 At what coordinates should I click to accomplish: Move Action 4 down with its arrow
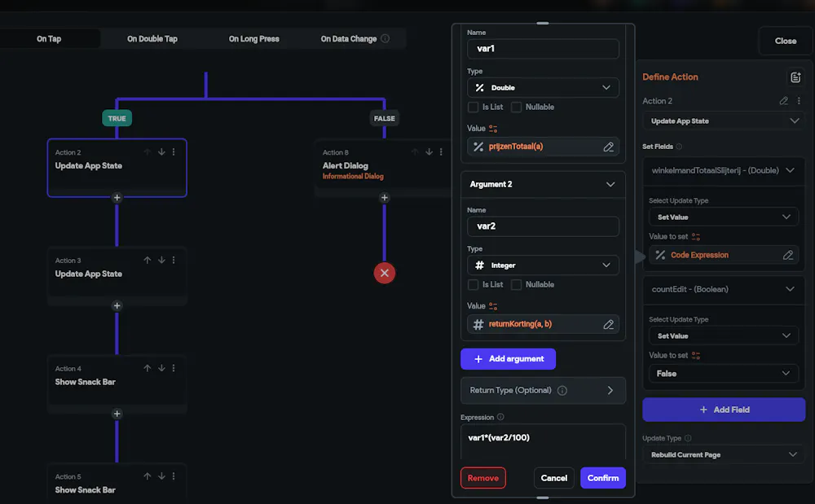click(x=161, y=368)
